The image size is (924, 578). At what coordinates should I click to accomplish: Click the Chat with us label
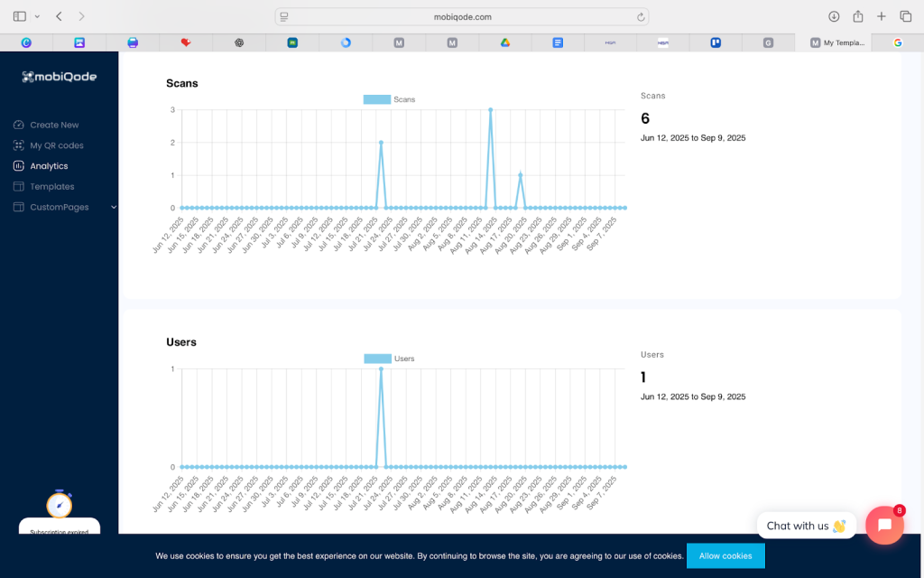[x=806, y=526]
